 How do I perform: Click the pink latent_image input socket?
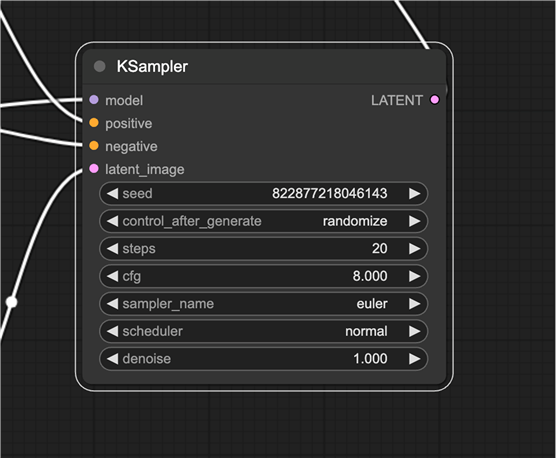(x=94, y=169)
